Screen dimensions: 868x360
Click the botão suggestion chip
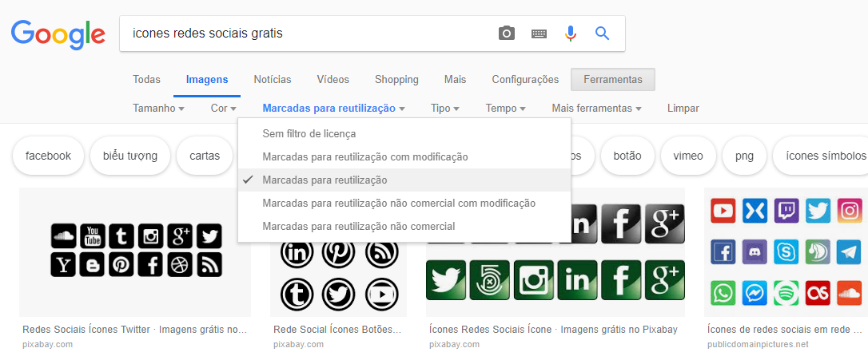pyautogui.click(x=627, y=156)
